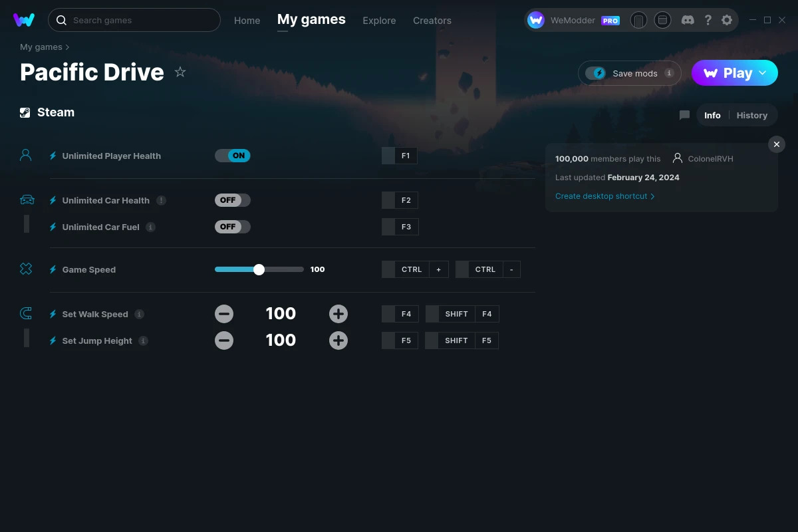798x532 pixels.
Task: Toggle the Save mods switch
Action: (x=596, y=73)
